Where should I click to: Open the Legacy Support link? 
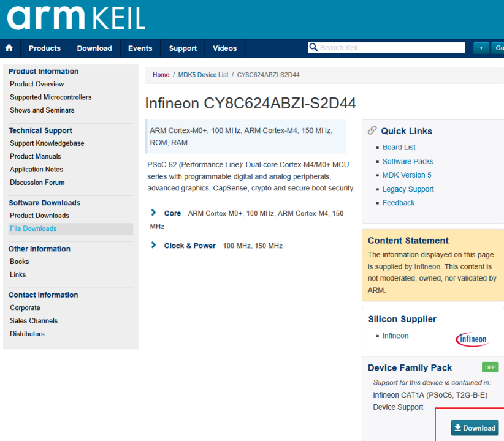408,189
